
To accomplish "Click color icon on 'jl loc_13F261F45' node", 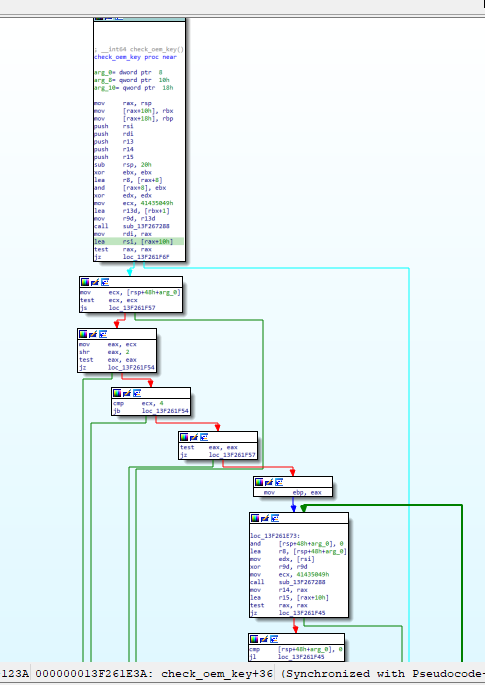I will (254, 639).
